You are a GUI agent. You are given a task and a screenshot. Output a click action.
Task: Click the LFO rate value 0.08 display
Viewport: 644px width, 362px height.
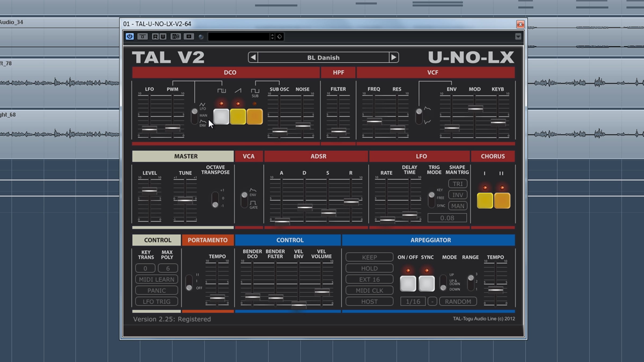coord(447,218)
